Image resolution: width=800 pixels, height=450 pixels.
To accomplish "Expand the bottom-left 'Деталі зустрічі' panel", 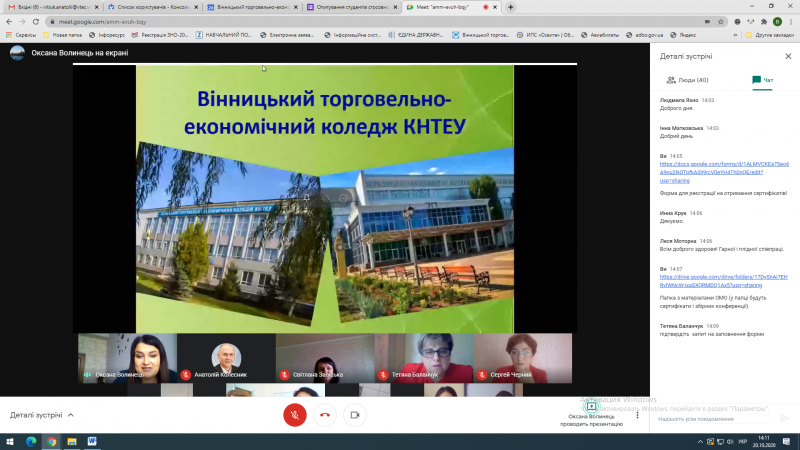I will 42,415.
